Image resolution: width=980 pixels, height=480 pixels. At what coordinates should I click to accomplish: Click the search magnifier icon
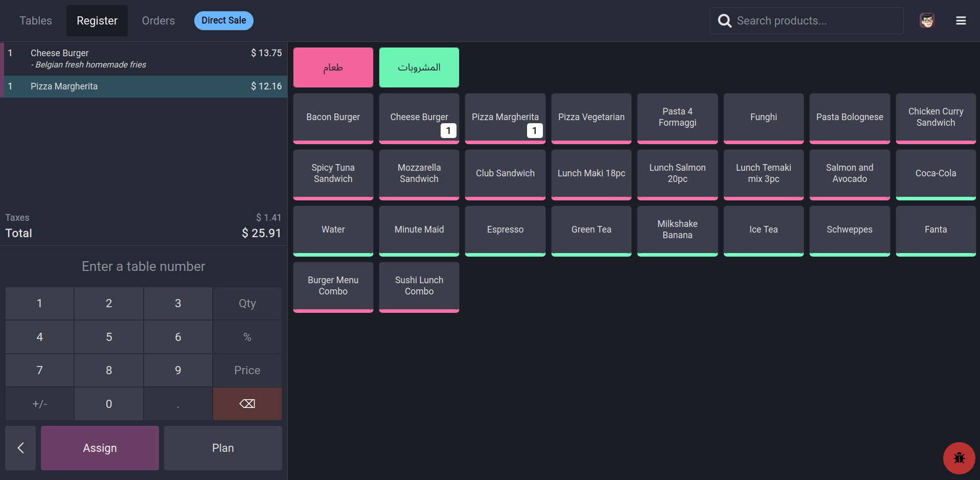click(x=724, y=20)
